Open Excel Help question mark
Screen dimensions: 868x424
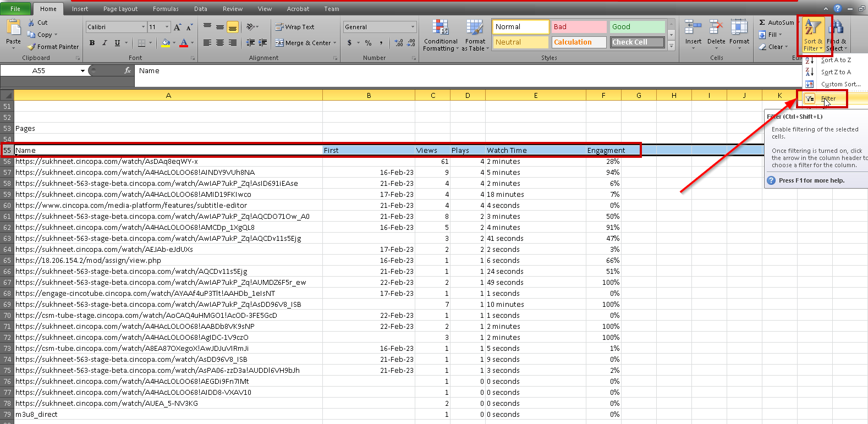[837, 8]
